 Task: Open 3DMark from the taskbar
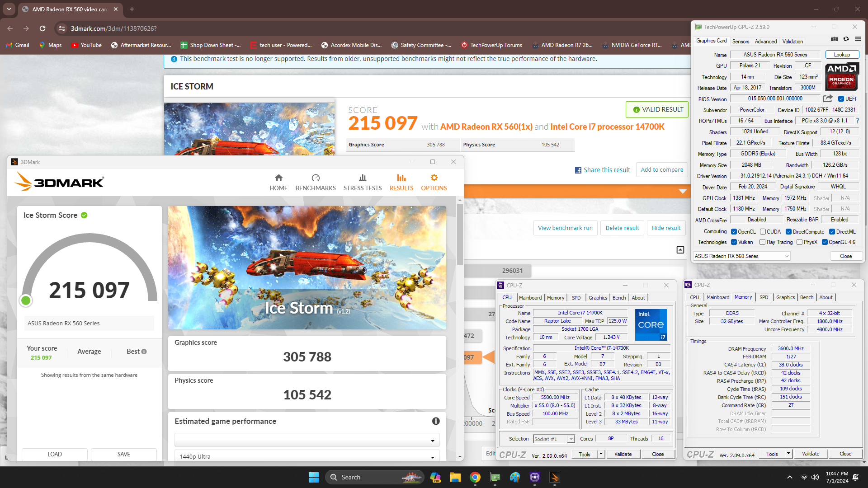[554, 477]
